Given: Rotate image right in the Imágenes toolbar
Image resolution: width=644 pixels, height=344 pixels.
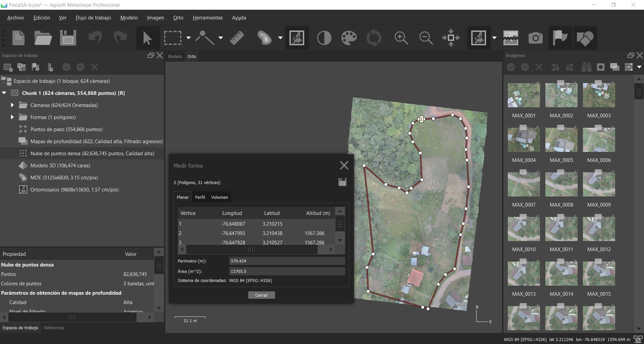Looking at the screenshot, I should [570, 67].
